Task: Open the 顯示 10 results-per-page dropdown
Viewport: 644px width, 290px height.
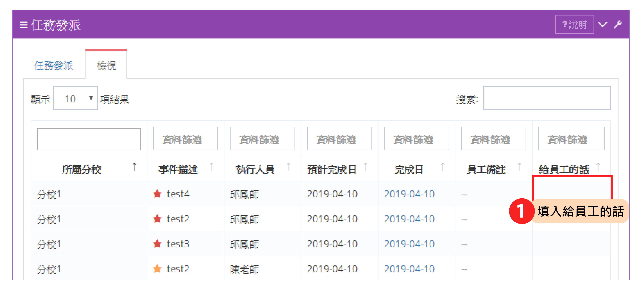Action: [75, 98]
